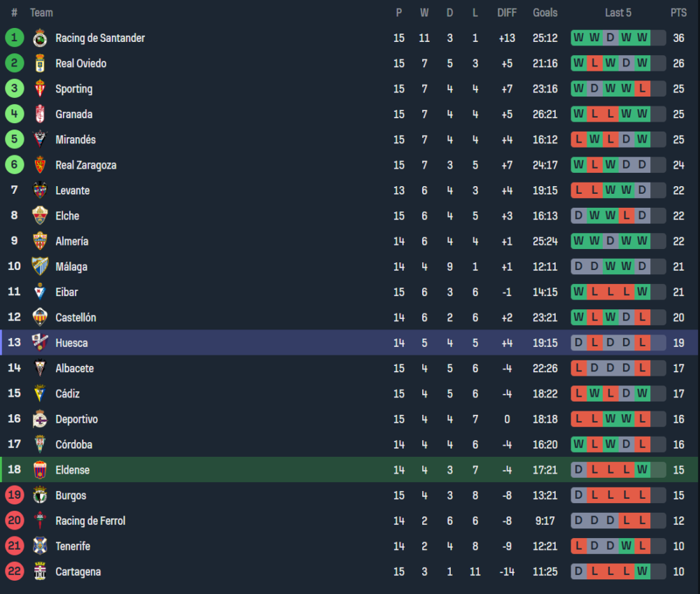Click the Racing de Santander club crest
Image resolution: width=700 pixels, height=594 pixels.
40,38
